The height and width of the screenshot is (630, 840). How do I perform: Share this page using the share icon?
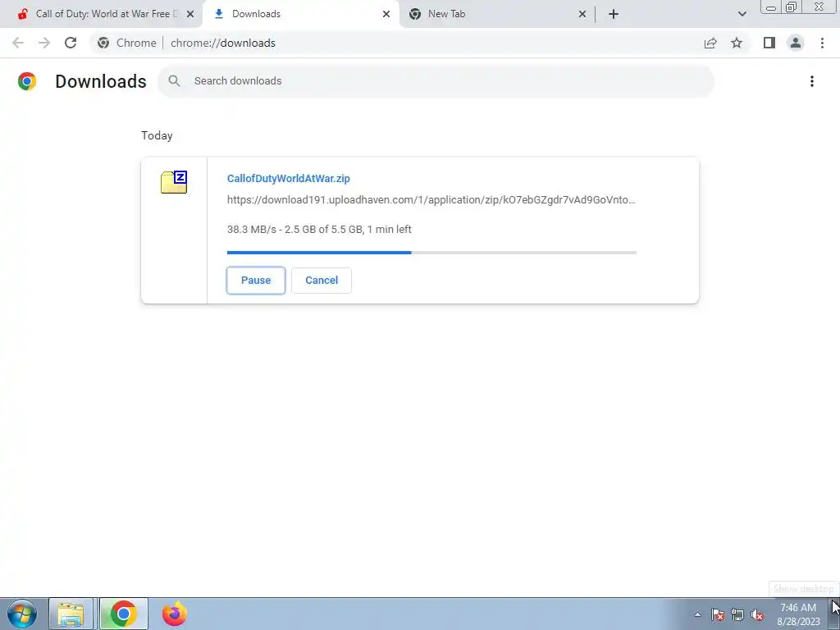tap(710, 43)
